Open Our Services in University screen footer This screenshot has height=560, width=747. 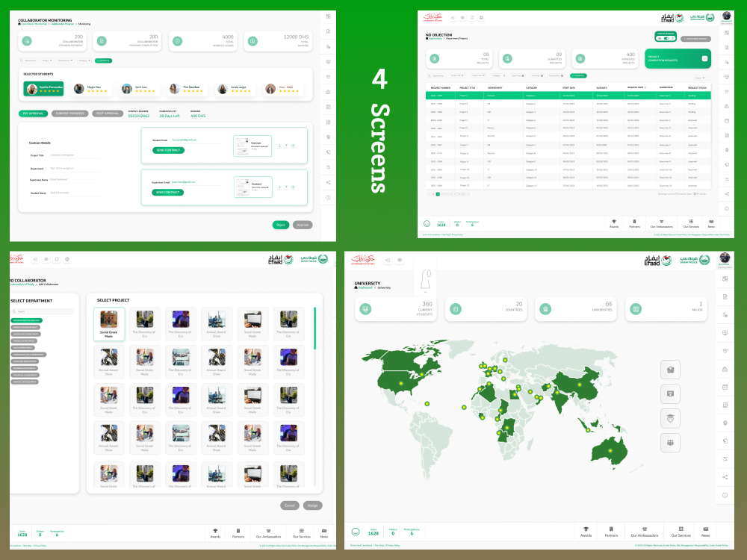681,532
